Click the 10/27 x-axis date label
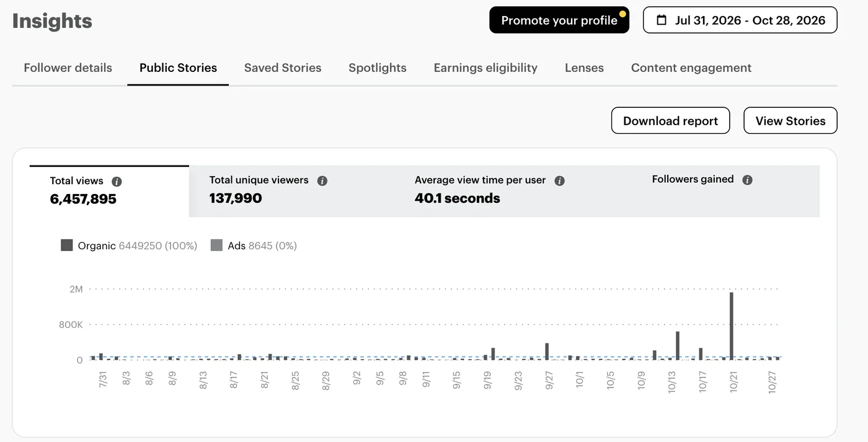The height and width of the screenshot is (442, 868). pos(773,382)
